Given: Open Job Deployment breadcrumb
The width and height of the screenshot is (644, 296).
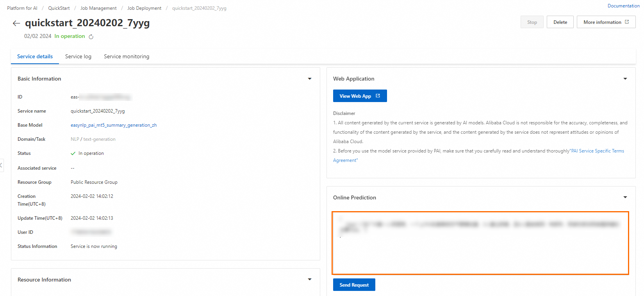Looking at the screenshot, I should tap(144, 8).
